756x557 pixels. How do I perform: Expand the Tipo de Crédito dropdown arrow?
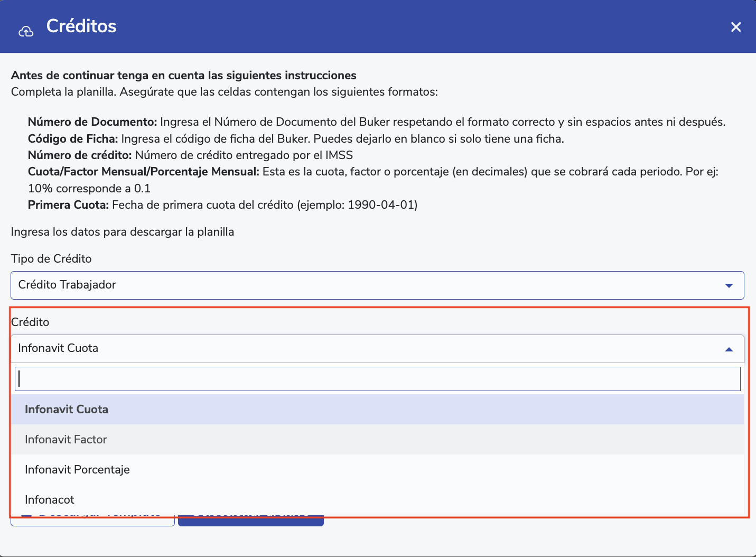(729, 285)
